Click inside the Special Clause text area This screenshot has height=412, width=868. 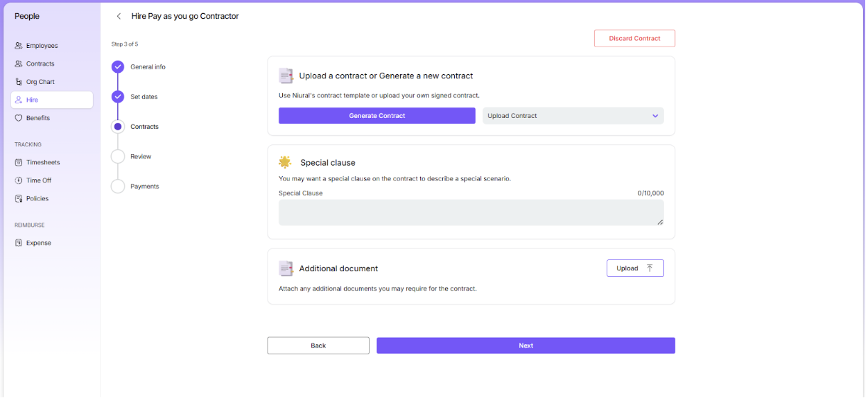[x=471, y=213]
